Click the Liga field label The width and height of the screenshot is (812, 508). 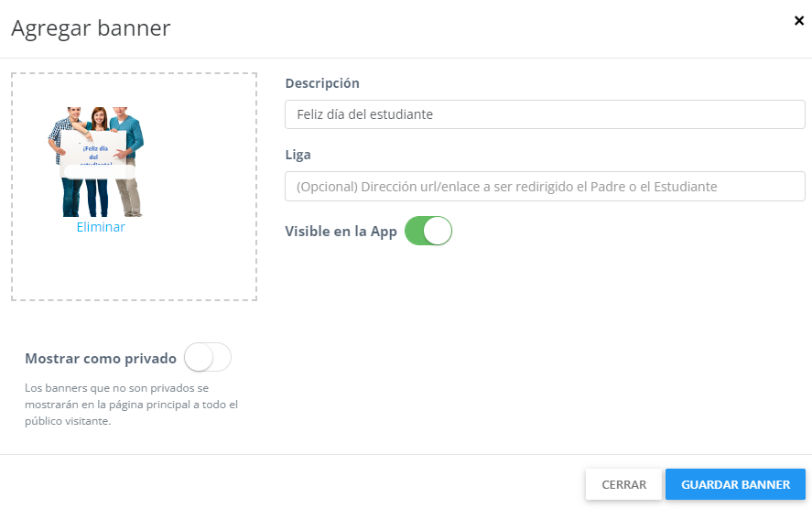click(x=298, y=155)
